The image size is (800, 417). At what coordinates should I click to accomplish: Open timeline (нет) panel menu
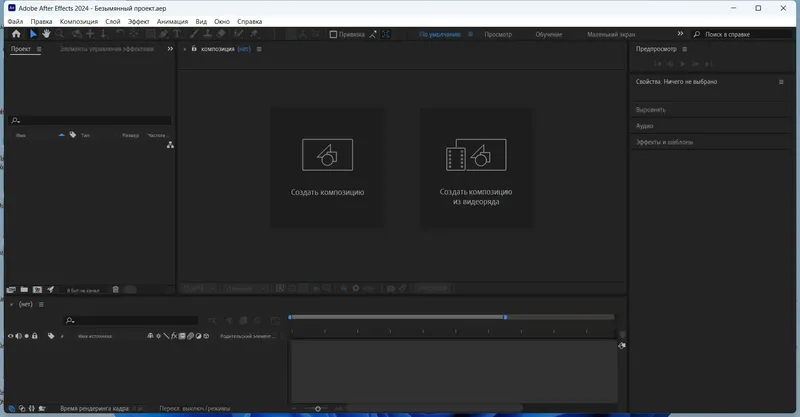click(x=41, y=304)
